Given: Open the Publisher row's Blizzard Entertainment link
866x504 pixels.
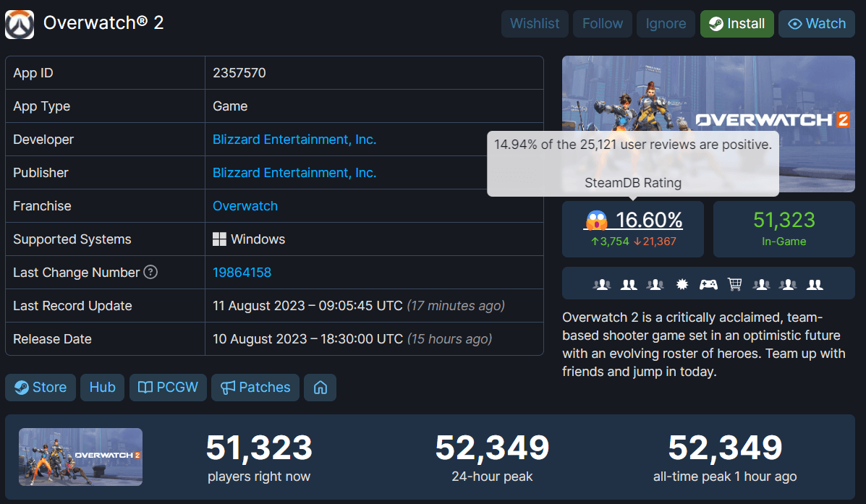Looking at the screenshot, I should [294, 173].
